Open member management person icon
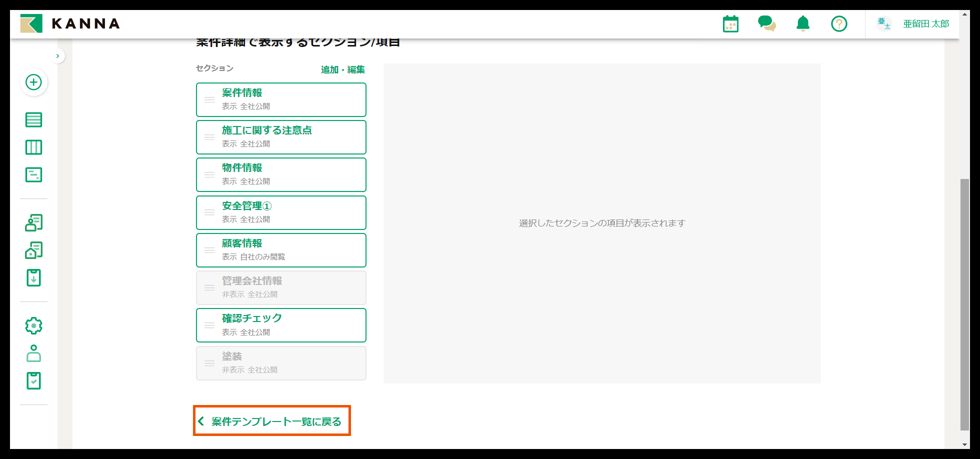The width and height of the screenshot is (980, 459). pos(33,222)
